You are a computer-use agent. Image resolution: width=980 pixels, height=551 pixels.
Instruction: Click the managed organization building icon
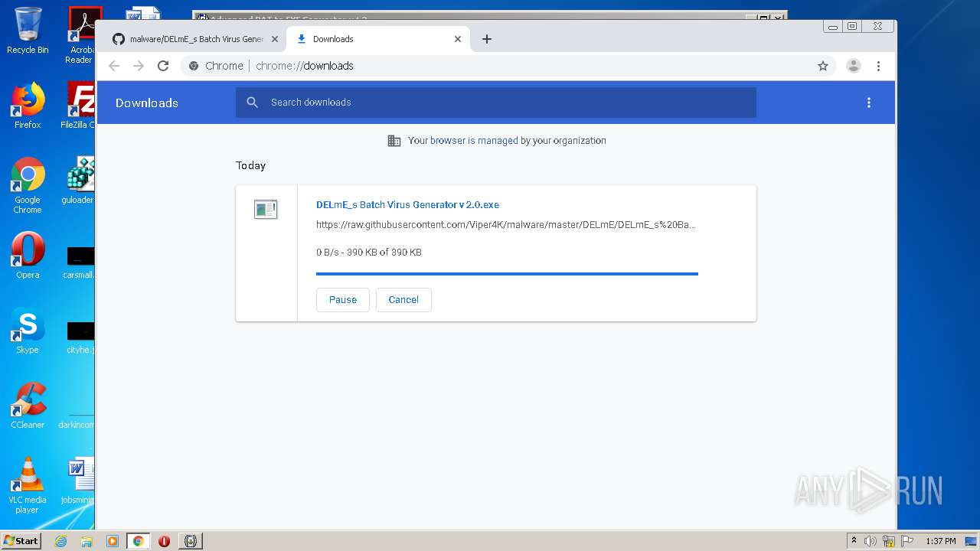(x=394, y=141)
